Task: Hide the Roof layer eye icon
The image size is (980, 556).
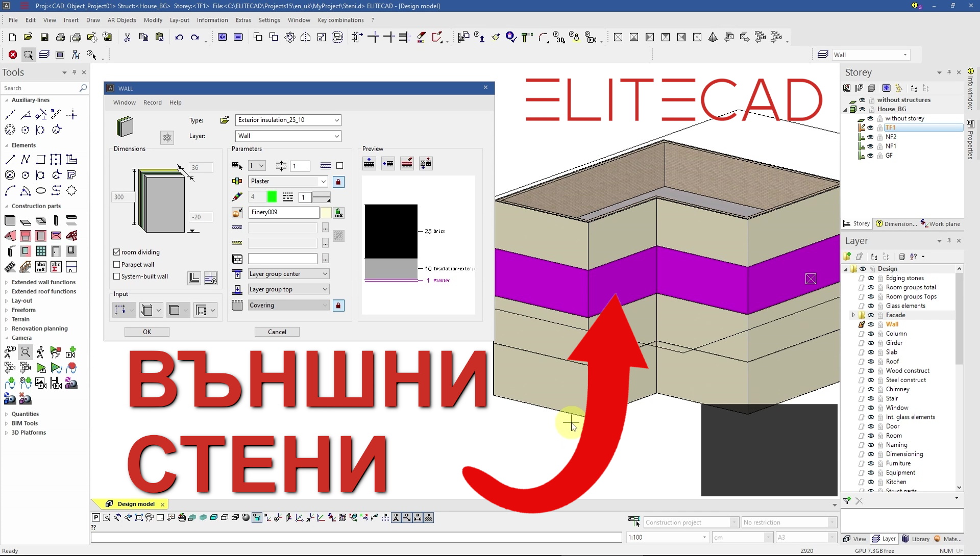Action: coord(871,362)
